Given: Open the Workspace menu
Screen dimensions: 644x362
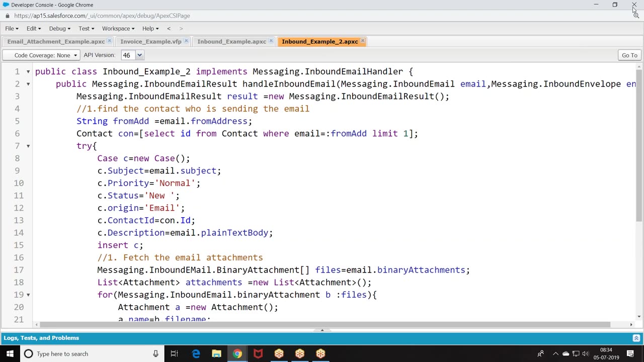Looking at the screenshot, I should pos(118,29).
